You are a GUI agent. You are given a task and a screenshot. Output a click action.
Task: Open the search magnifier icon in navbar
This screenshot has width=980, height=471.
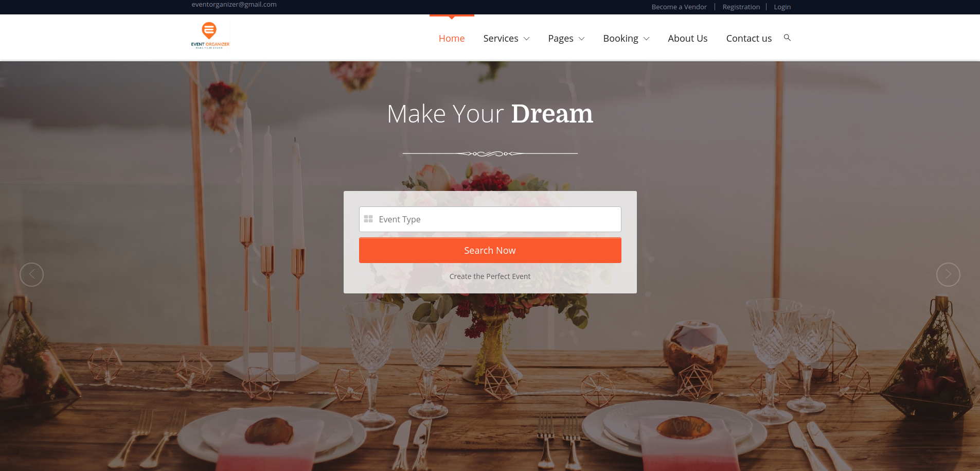pyautogui.click(x=787, y=38)
